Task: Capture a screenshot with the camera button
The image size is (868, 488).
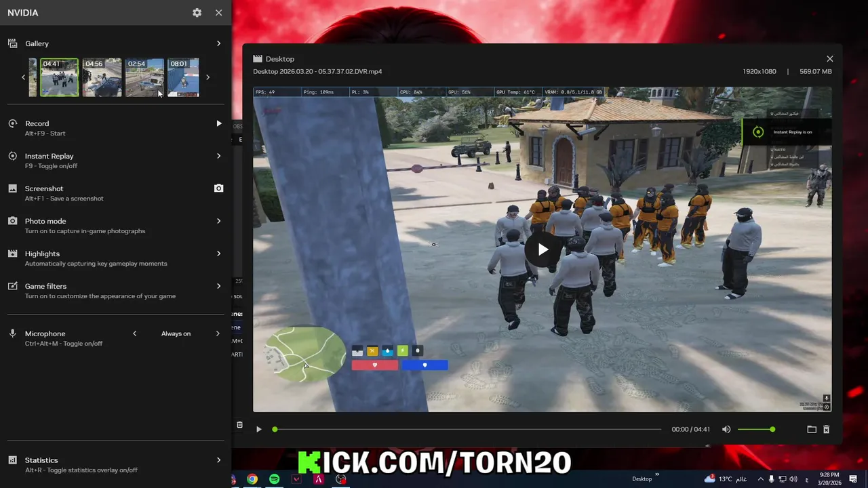Action: click(218, 188)
